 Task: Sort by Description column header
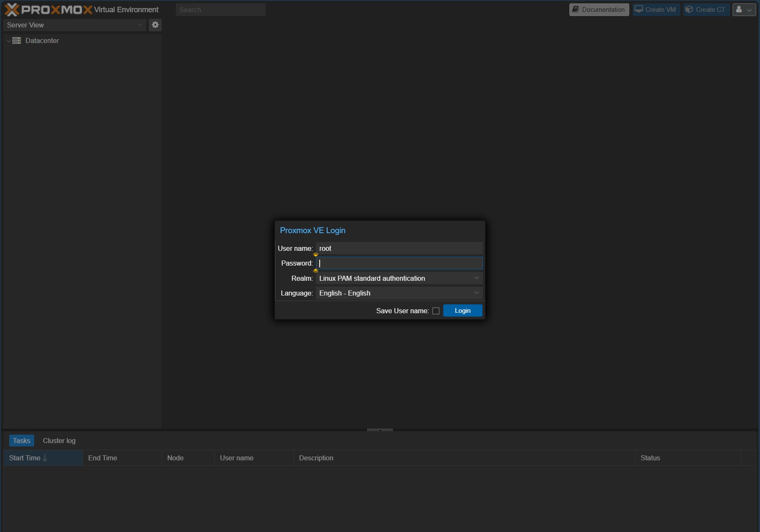(464, 458)
